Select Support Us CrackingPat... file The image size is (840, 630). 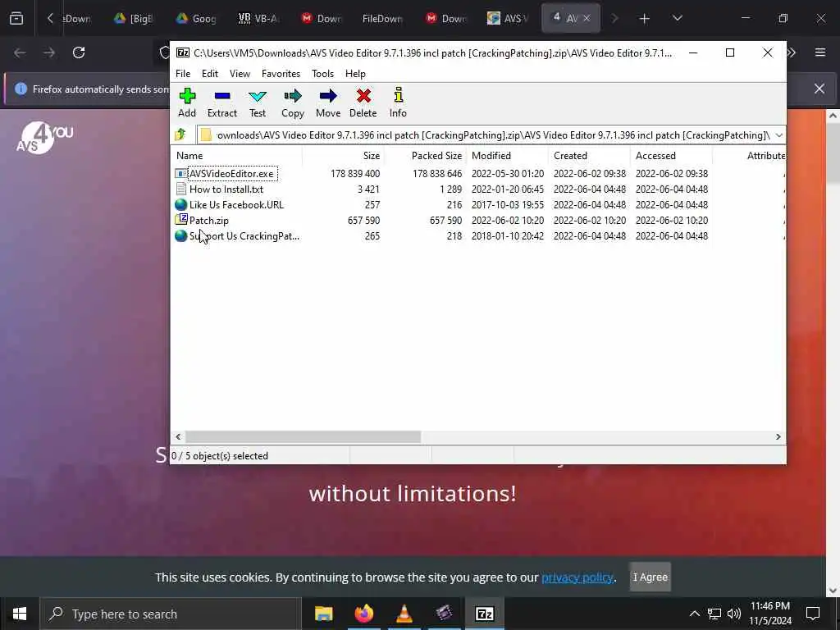pos(244,235)
